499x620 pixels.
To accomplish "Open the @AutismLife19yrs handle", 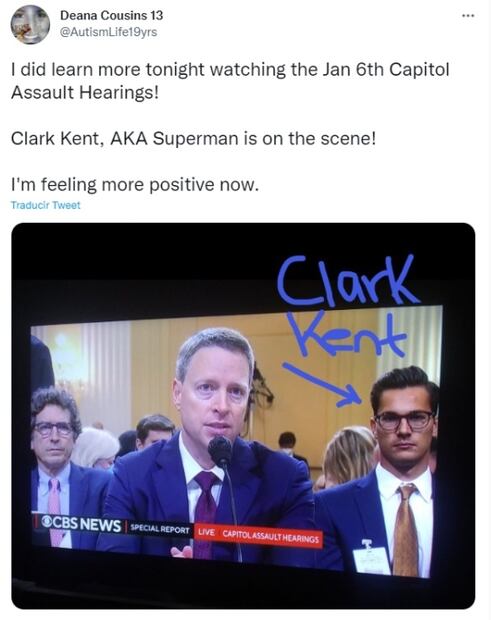I will coord(108,32).
